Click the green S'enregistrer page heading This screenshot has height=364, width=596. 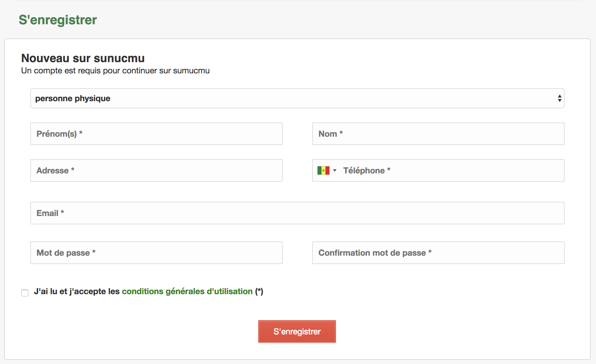tap(58, 20)
